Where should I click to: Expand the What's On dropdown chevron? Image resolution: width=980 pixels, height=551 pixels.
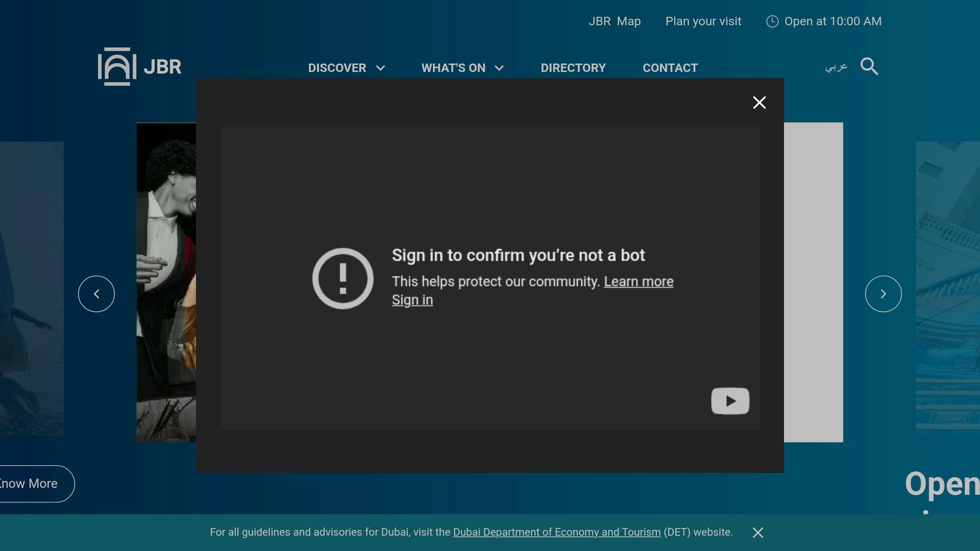pos(499,68)
